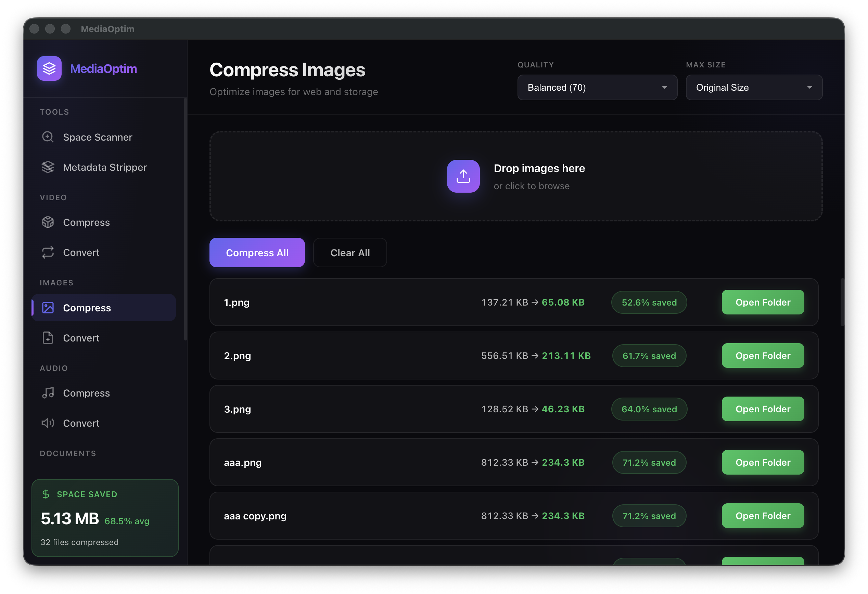Select the arrows icon beside video Convert
Viewport: 868px width, 594px height.
pyautogui.click(x=48, y=253)
